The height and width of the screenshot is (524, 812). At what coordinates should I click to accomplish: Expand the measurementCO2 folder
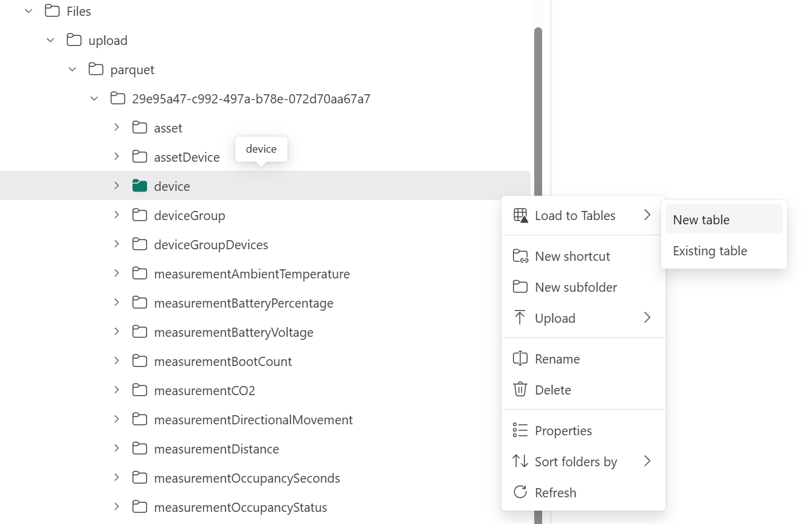tap(117, 390)
